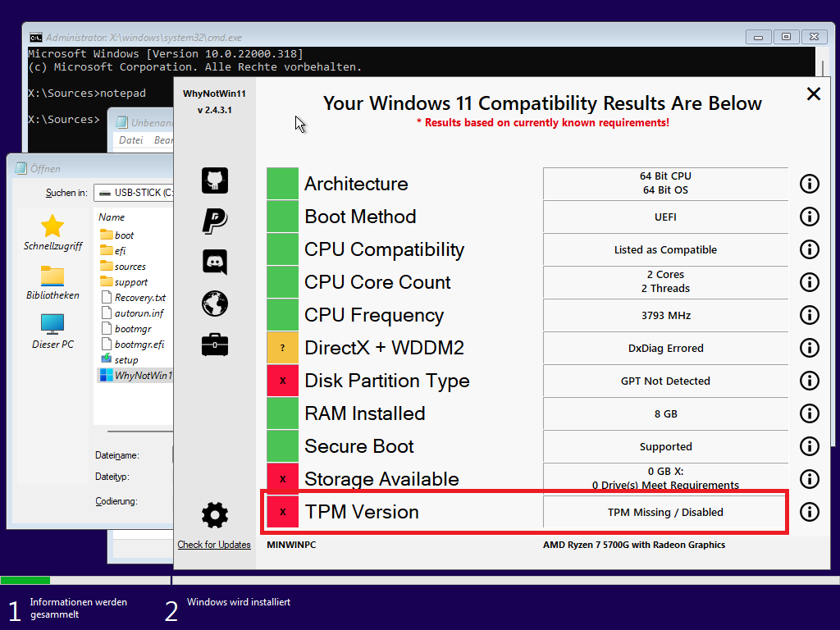Image resolution: width=840 pixels, height=630 pixels.
Task: Click the green Architecture status indicator
Action: [282, 184]
